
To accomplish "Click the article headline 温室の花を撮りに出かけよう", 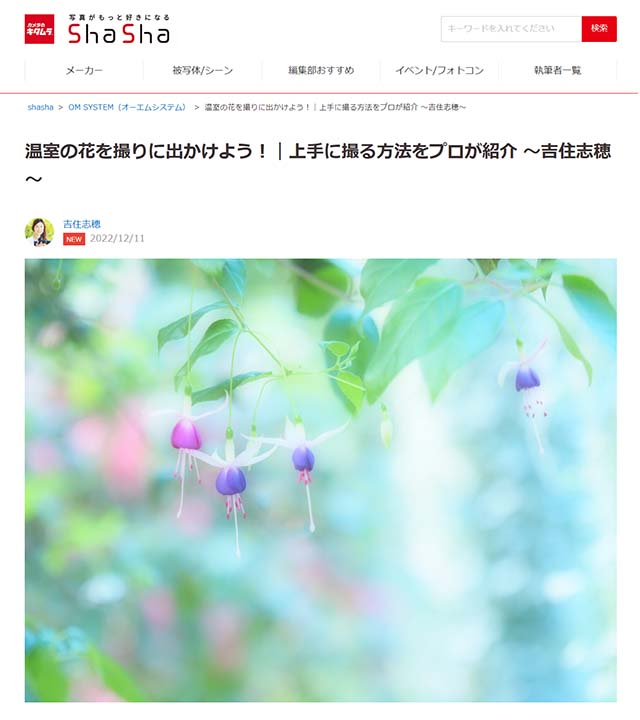I will pos(318,164).
